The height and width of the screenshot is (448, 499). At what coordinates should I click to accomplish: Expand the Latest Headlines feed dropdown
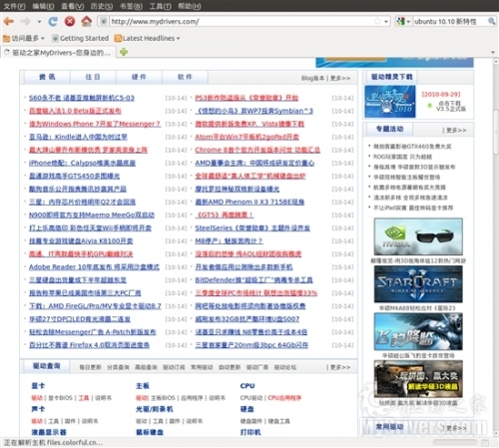tap(147, 38)
